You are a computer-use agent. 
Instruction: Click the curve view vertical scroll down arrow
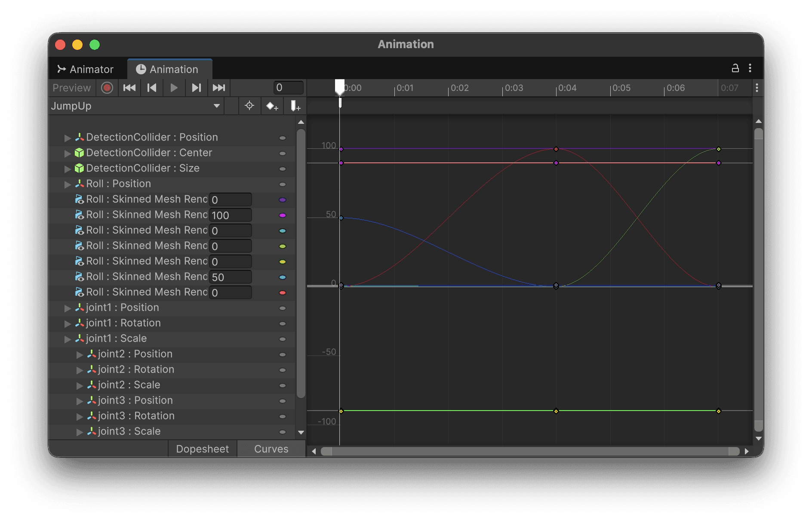(759, 438)
